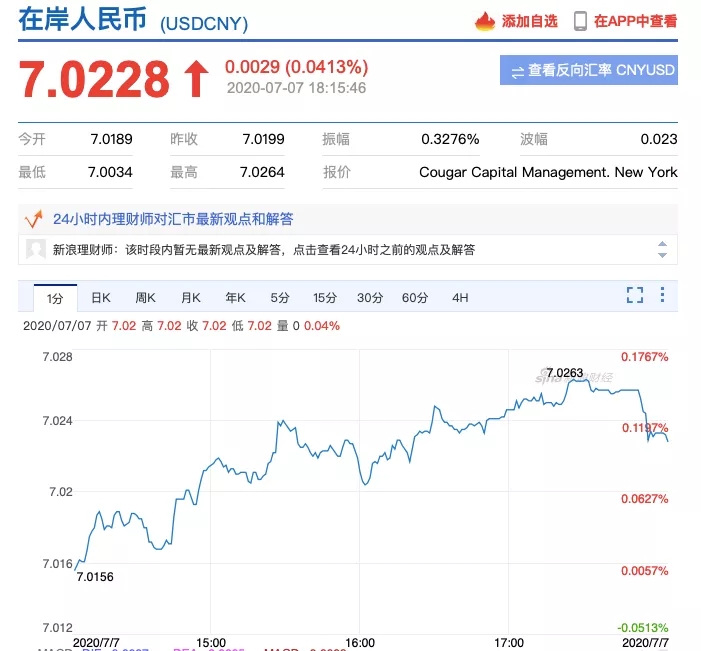Click the 7.0263 peak label on chart
Viewport: 701px width, 651px height.
(x=564, y=372)
